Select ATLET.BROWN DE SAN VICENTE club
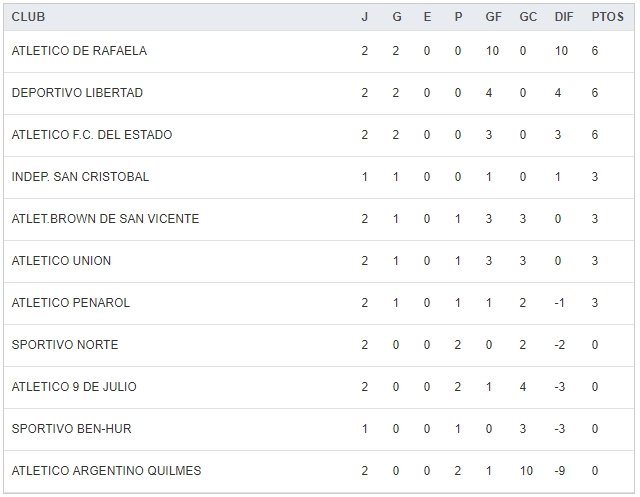The height and width of the screenshot is (497, 640). click(x=105, y=219)
